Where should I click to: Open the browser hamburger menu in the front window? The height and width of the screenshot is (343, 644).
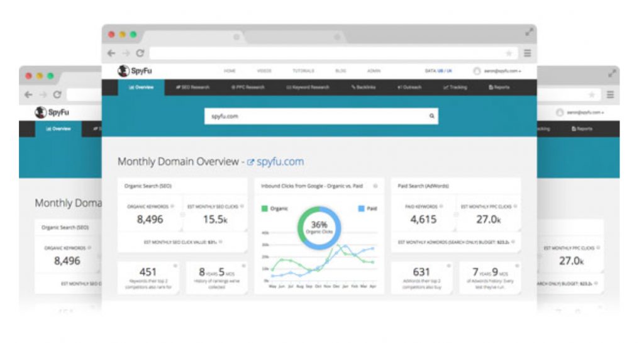point(527,53)
